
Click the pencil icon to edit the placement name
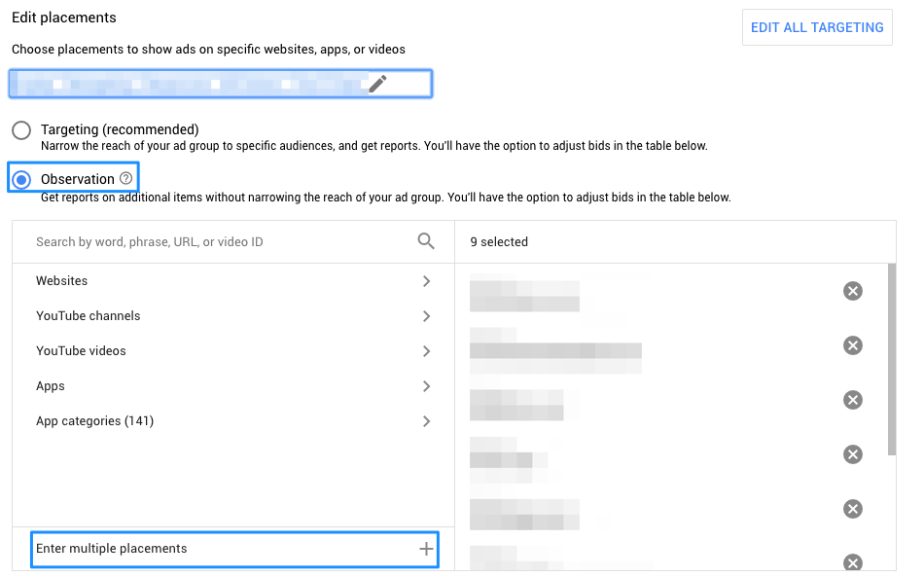point(377,86)
